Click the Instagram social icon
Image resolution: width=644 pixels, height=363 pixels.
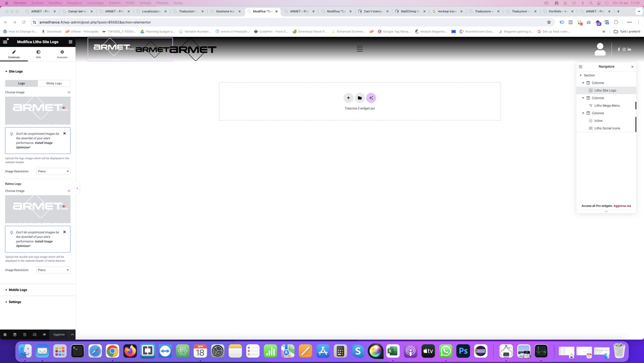tap(624, 50)
